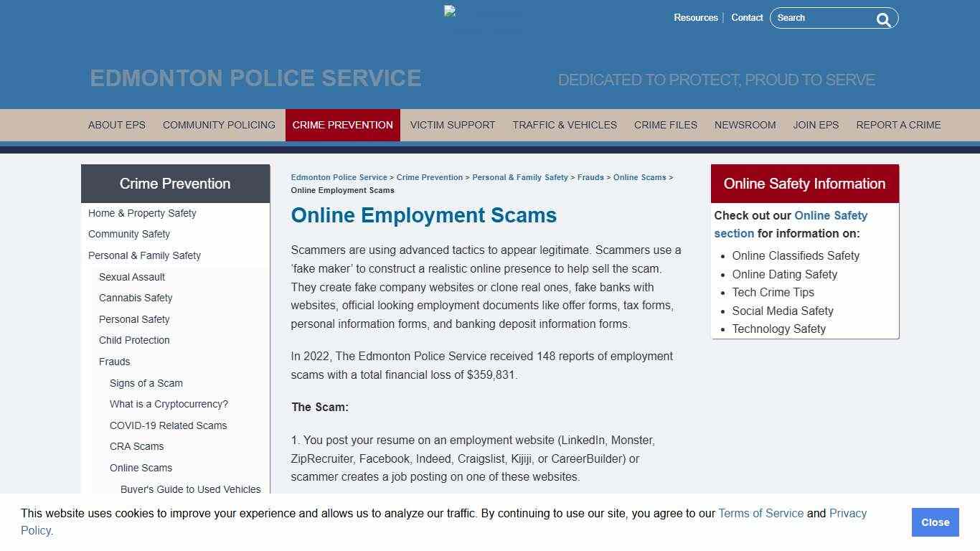Click the Contact link
Image resolution: width=980 pixels, height=551 pixels.
coord(747,17)
